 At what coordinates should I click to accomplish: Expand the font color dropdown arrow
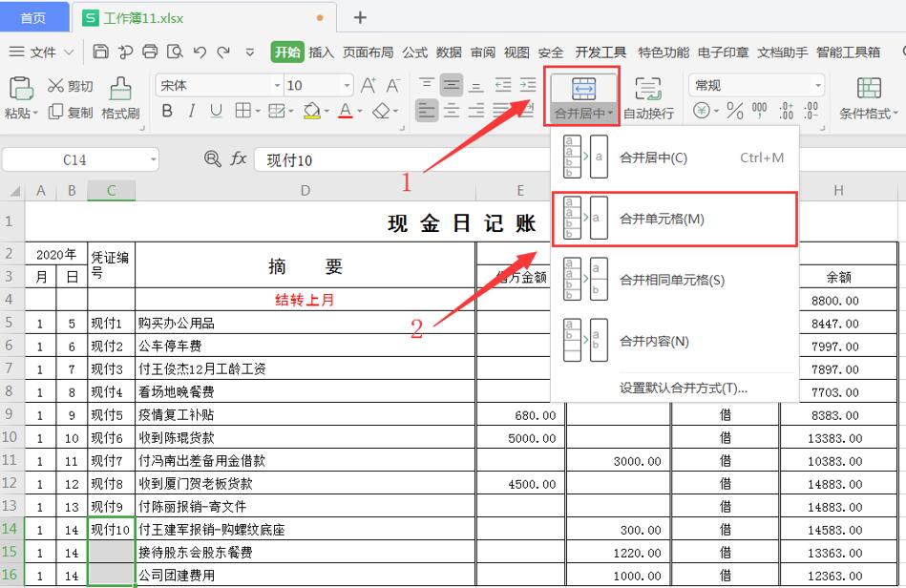coord(359,111)
